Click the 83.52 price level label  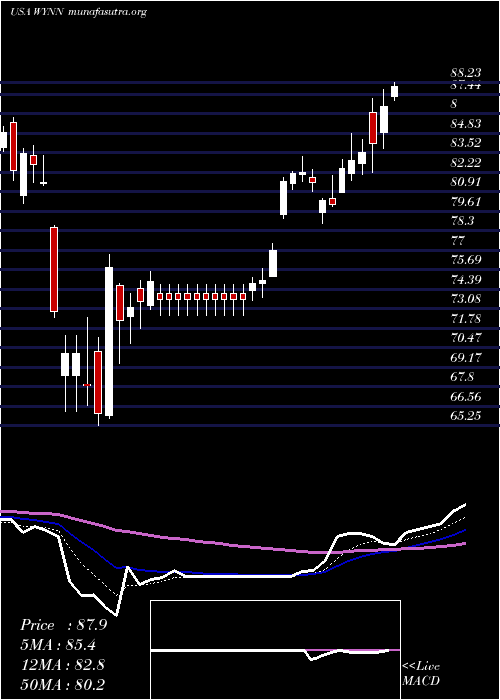point(465,143)
